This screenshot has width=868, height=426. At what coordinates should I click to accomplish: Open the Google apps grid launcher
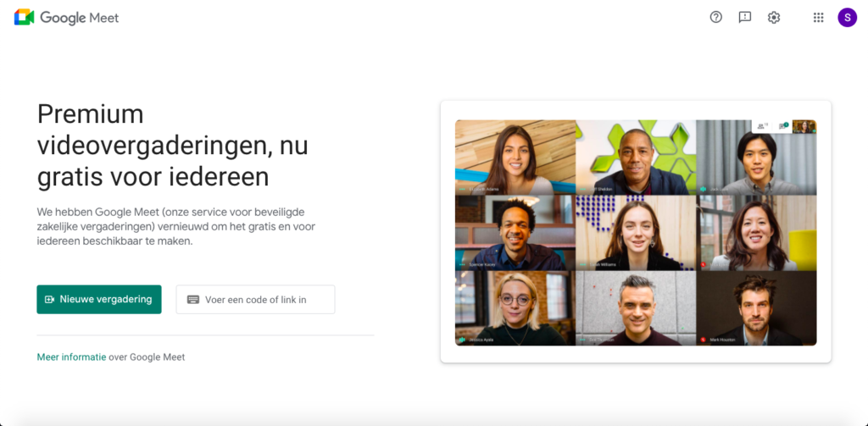[818, 17]
